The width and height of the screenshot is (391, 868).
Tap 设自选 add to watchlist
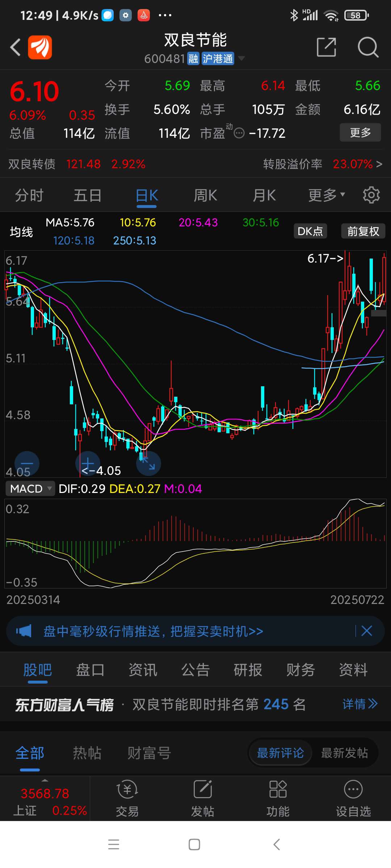(x=353, y=799)
